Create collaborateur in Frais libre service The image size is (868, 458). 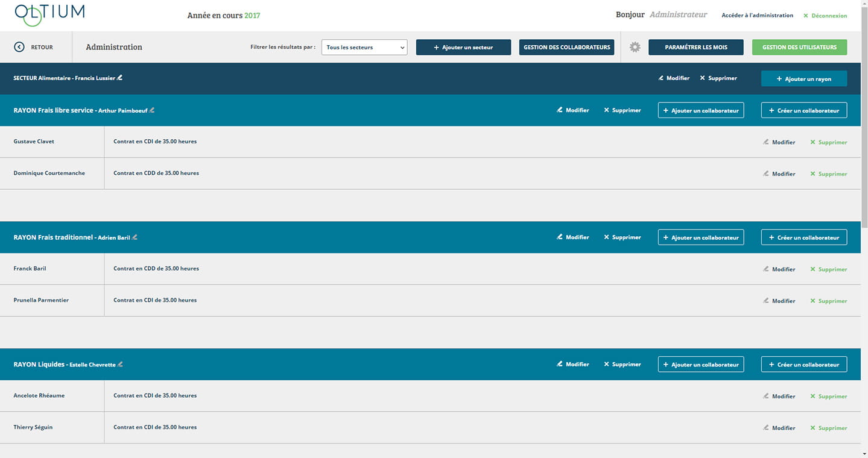click(x=804, y=110)
